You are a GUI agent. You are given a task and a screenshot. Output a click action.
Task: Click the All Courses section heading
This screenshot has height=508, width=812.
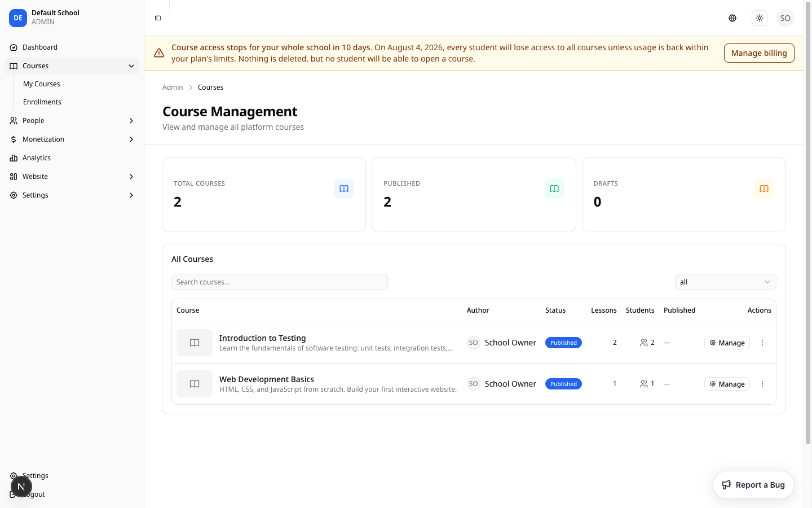point(192,259)
